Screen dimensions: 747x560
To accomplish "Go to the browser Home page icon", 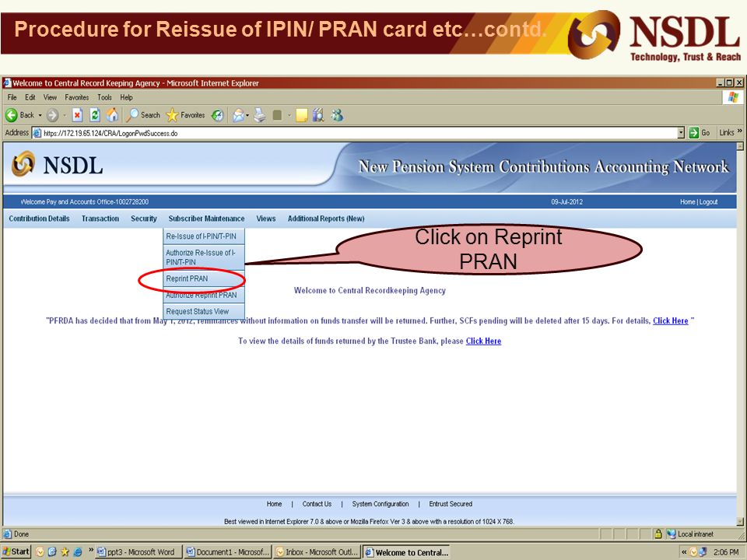I will [x=112, y=115].
